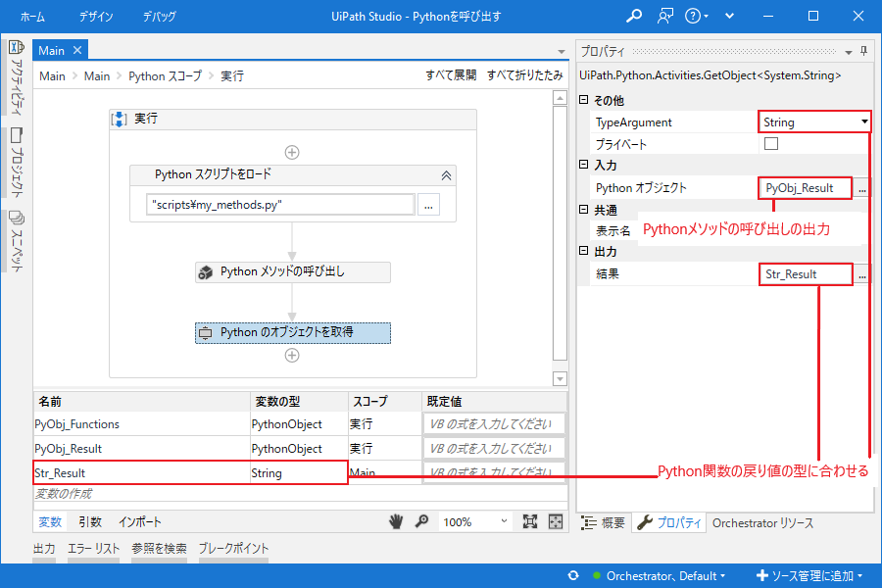Toggle the プライベート checkbox

point(771,143)
